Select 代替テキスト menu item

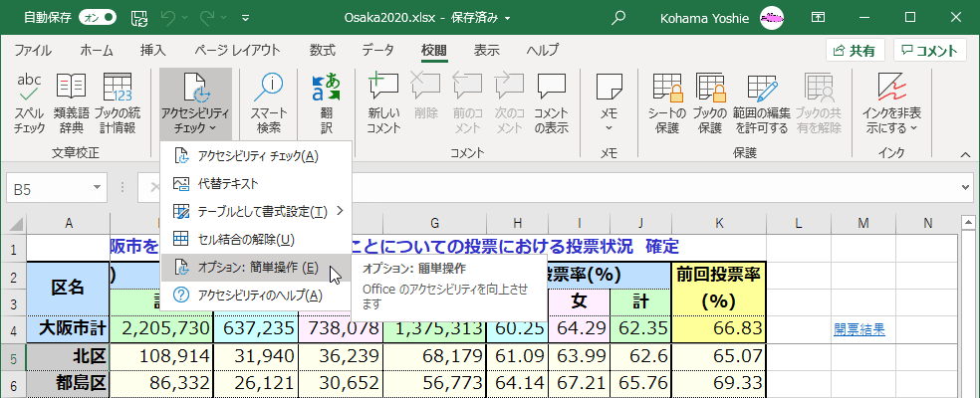click(x=256, y=184)
